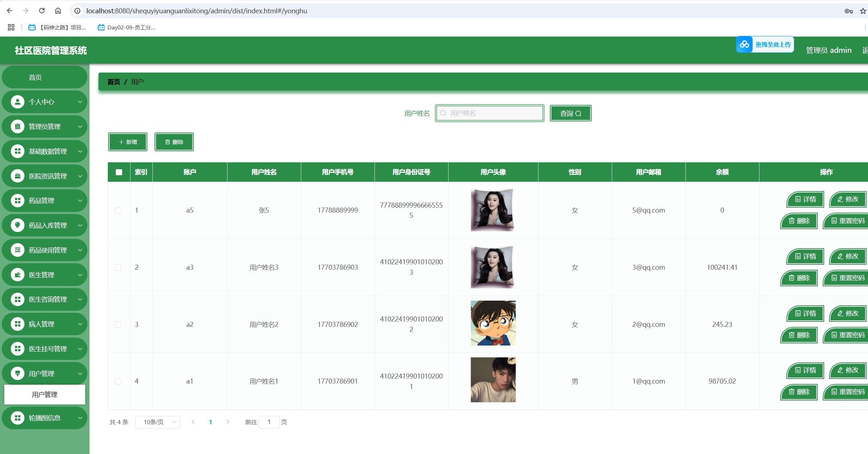Check the row checkbox for account a3

118,268
